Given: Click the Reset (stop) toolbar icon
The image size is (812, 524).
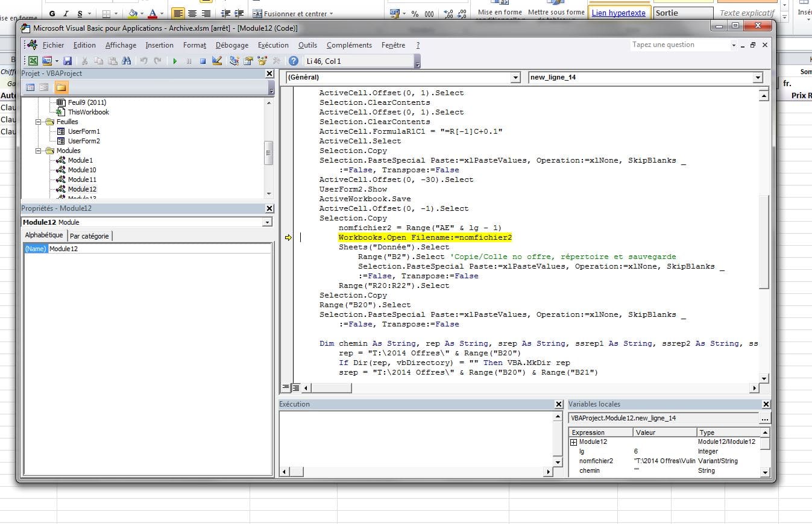Looking at the screenshot, I should (203, 61).
